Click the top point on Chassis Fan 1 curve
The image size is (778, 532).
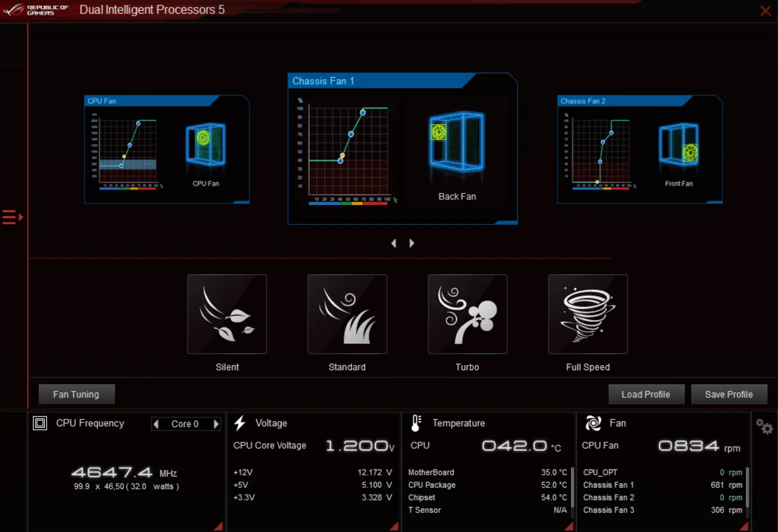[363, 113]
